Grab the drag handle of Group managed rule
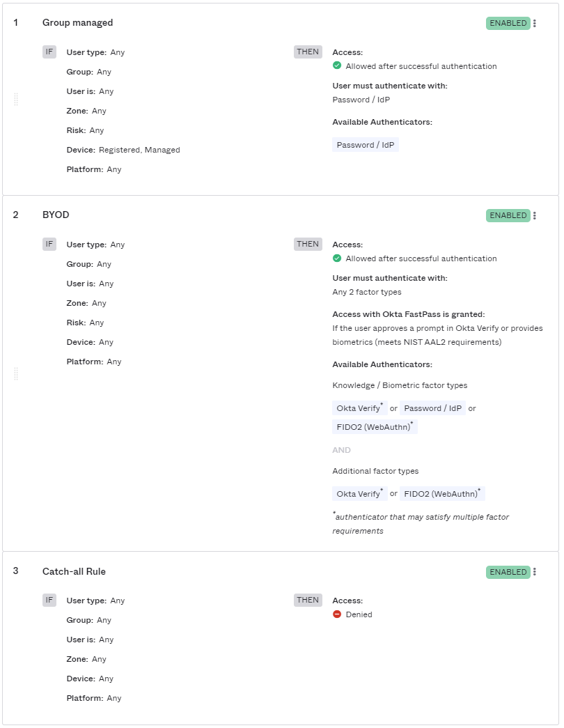Screen dimensions: 564x728 tap(16, 100)
